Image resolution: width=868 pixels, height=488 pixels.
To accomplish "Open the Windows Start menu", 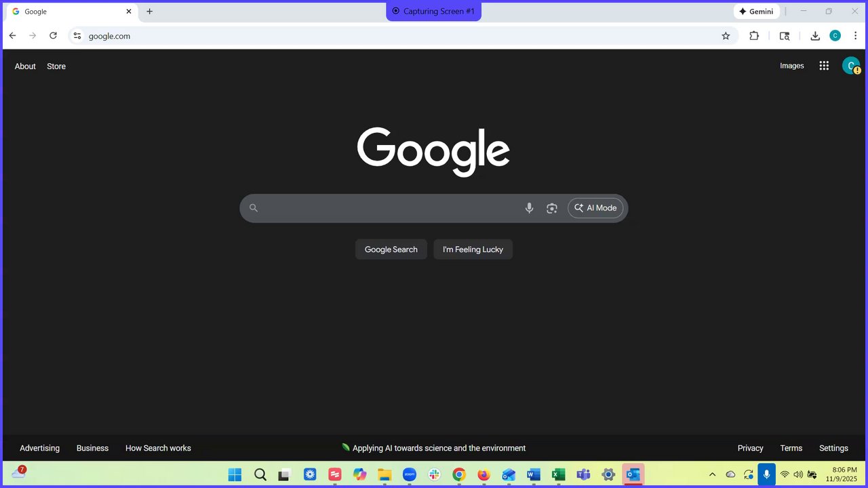I will click(x=235, y=474).
